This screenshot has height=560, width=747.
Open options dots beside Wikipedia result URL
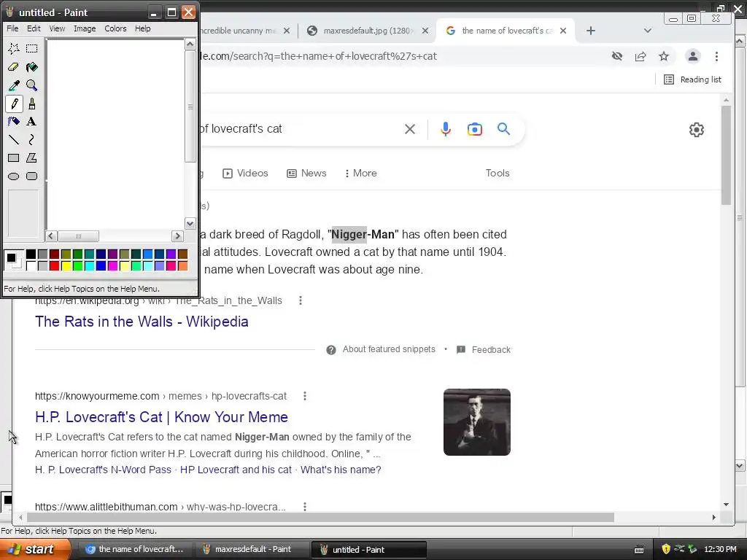pyautogui.click(x=300, y=300)
